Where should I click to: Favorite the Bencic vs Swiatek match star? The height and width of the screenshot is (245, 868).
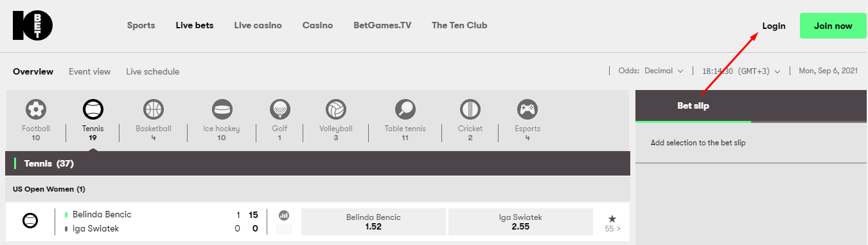[x=612, y=219]
